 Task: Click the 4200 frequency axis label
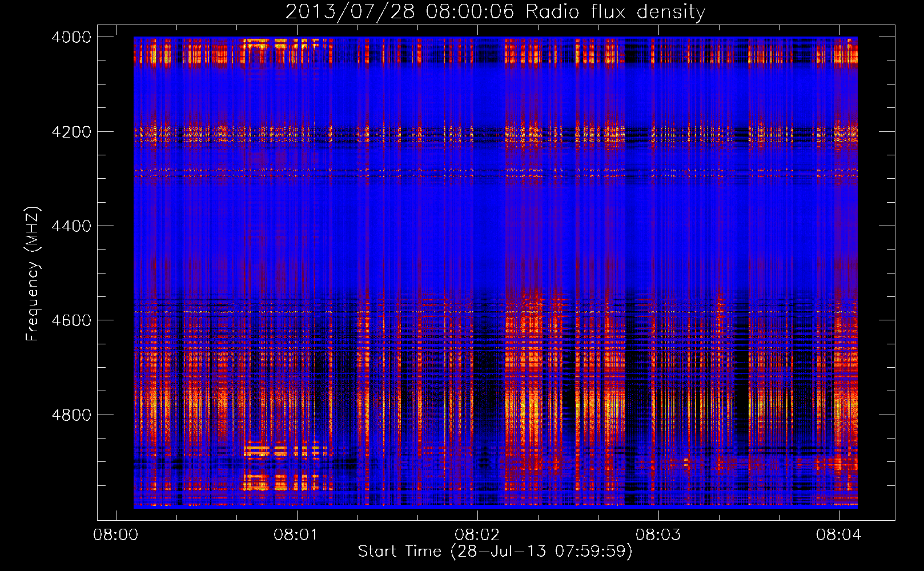point(71,132)
